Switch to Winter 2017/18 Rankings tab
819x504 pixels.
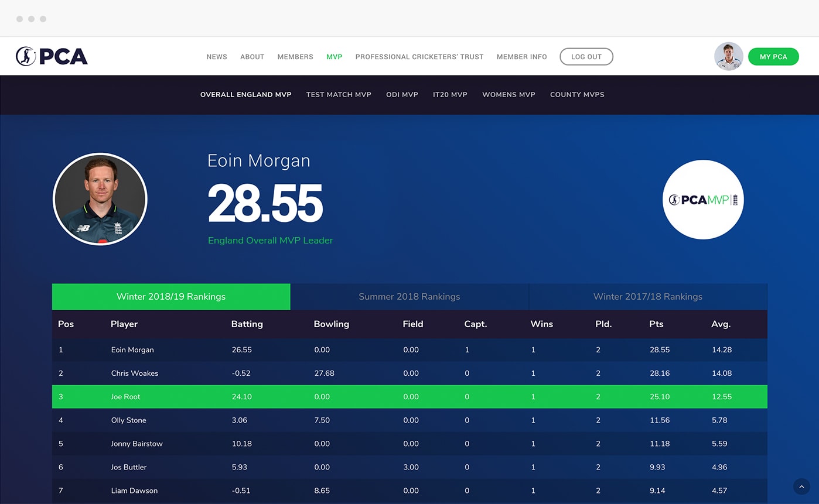click(648, 297)
